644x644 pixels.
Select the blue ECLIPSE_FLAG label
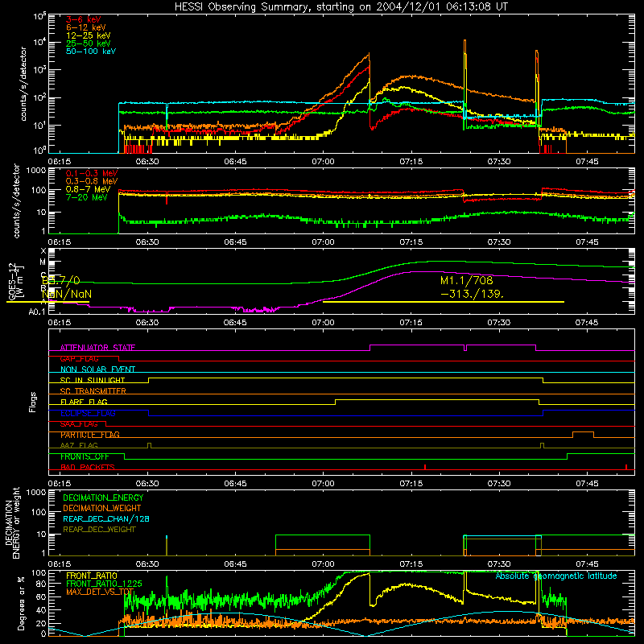(x=88, y=413)
